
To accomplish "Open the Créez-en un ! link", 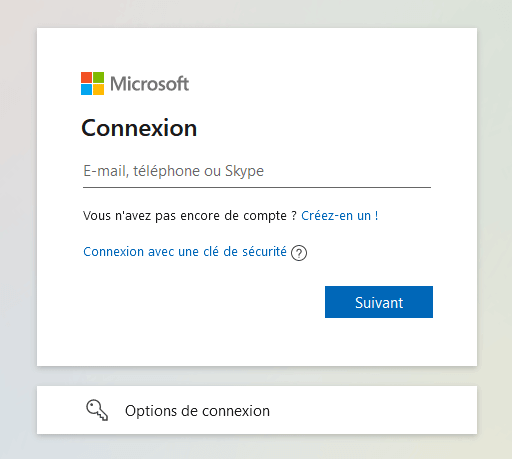I will tap(339, 216).
